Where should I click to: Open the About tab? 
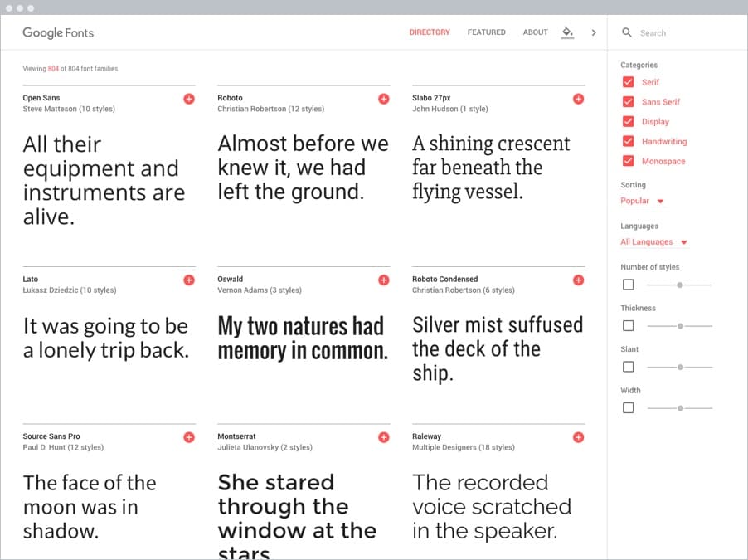coord(535,32)
